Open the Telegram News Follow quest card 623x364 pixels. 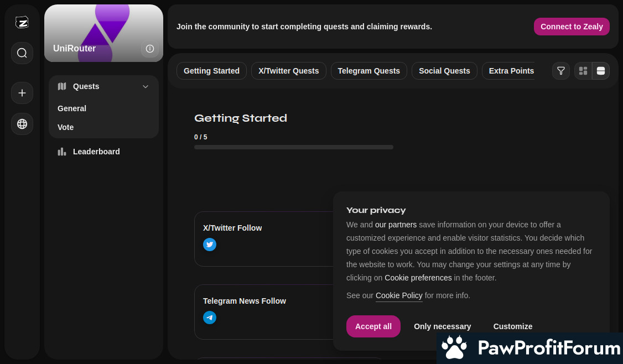(264, 312)
